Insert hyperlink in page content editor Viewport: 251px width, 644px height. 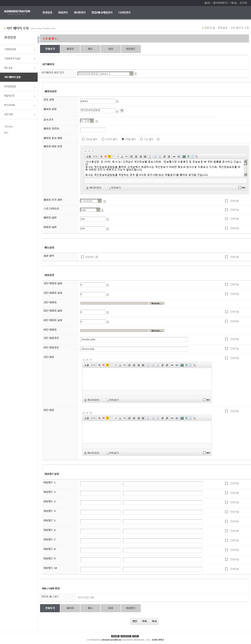[x=174, y=157]
